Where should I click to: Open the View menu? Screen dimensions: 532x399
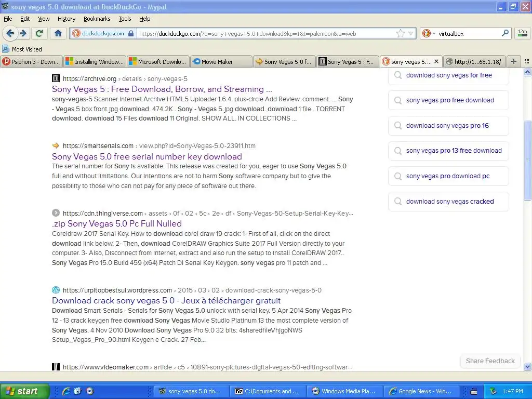(x=44, y=19)
